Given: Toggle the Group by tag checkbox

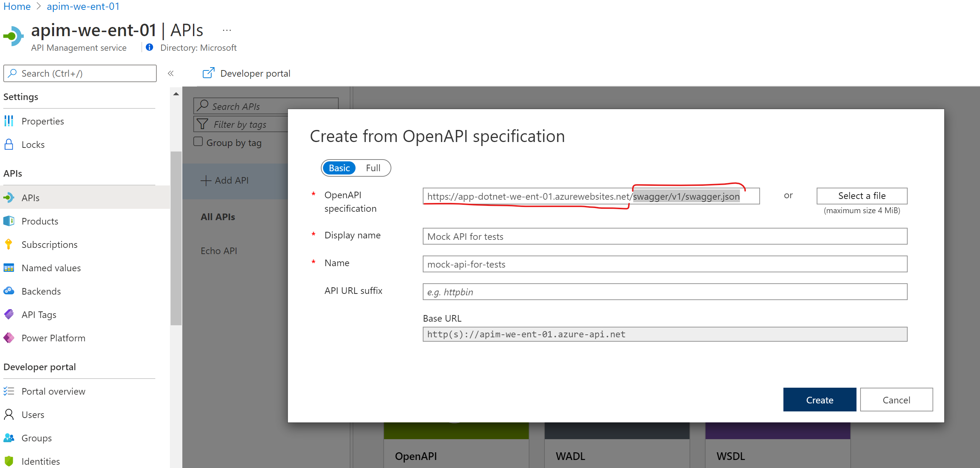Looking at the screenshot, I should [x=198, y=142].
